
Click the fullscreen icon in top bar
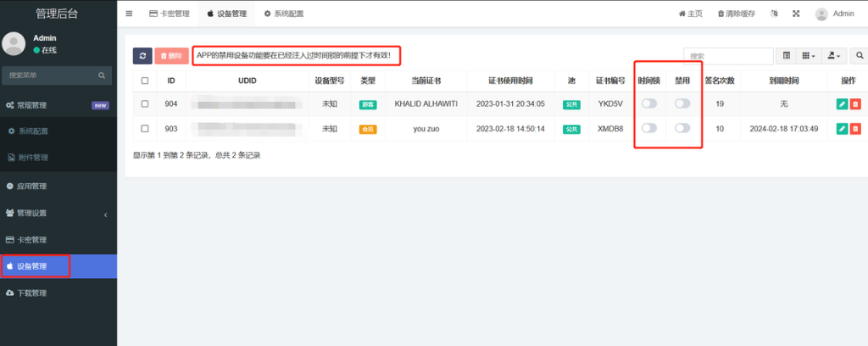point(796,14)
